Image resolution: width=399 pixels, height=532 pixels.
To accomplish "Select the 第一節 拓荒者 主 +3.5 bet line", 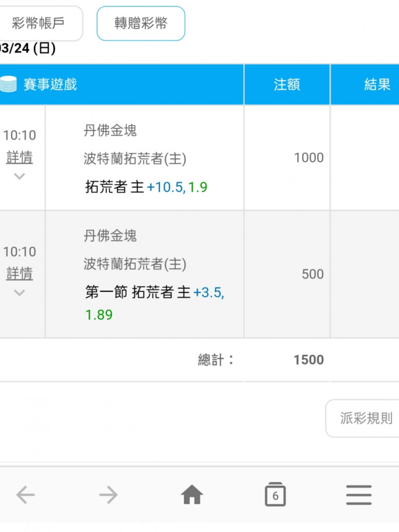I will point(154,293).
